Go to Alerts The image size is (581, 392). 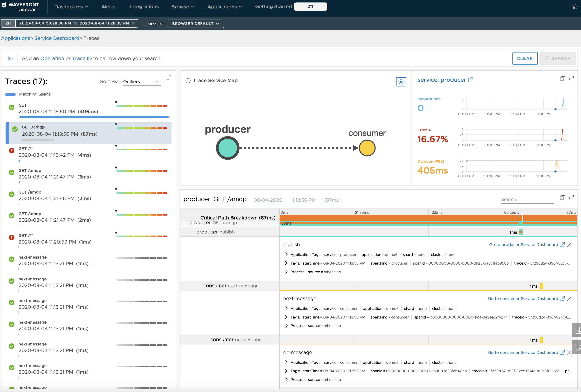(x=108, y=7)
